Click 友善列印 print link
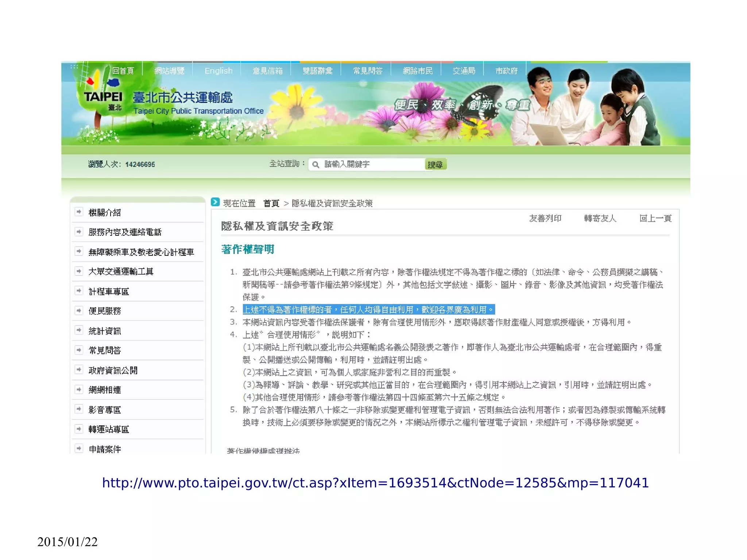This screenshot has height=560, width=747. click(x=545, y=218)
